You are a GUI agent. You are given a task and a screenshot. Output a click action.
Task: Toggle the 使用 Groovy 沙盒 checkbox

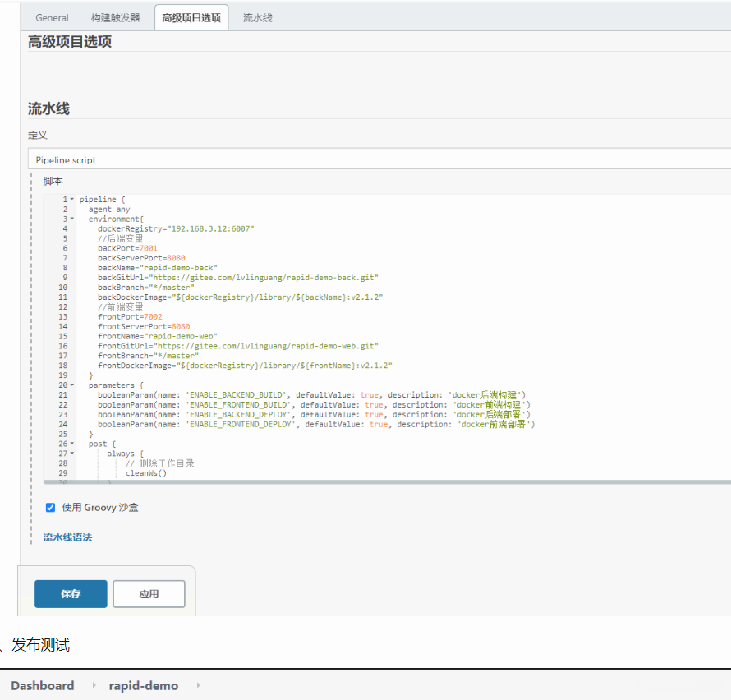pyautogui.click(x=50, y=508)
